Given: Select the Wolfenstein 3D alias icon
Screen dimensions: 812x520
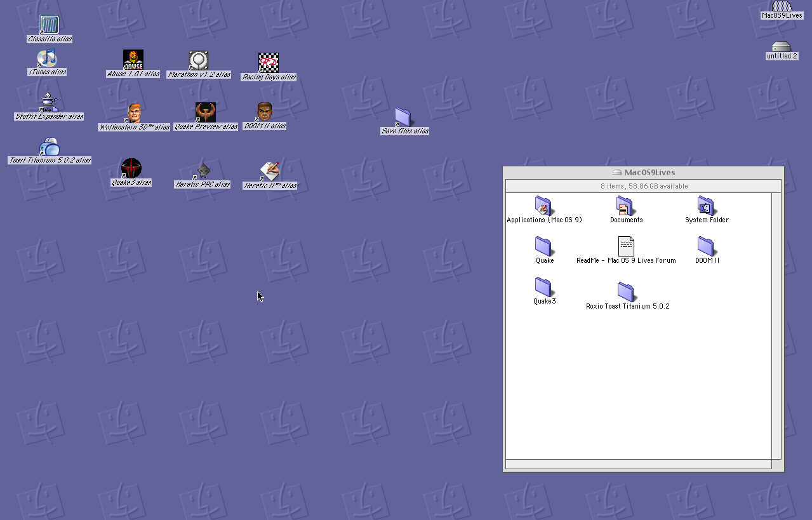Looking at the screenshot, I should pyautogui.click(x=133, y=112).
